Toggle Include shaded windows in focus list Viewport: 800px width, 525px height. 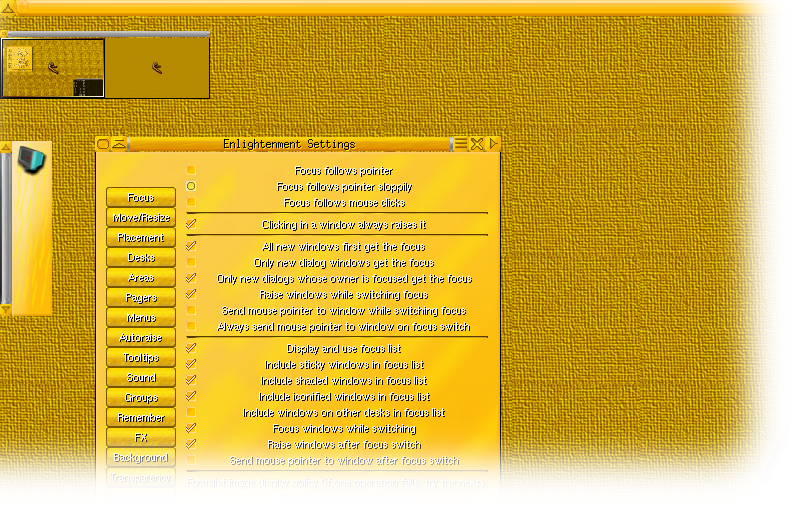[191, 380]
